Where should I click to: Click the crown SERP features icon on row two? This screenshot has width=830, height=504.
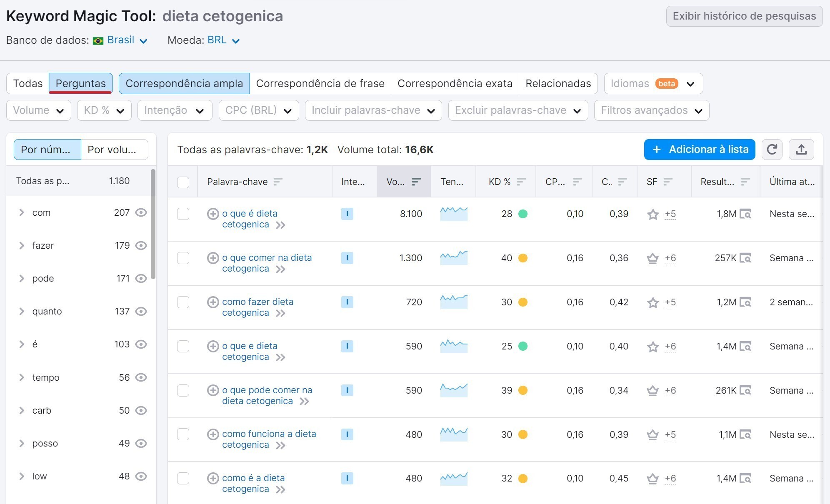click(x=652, y=258)
